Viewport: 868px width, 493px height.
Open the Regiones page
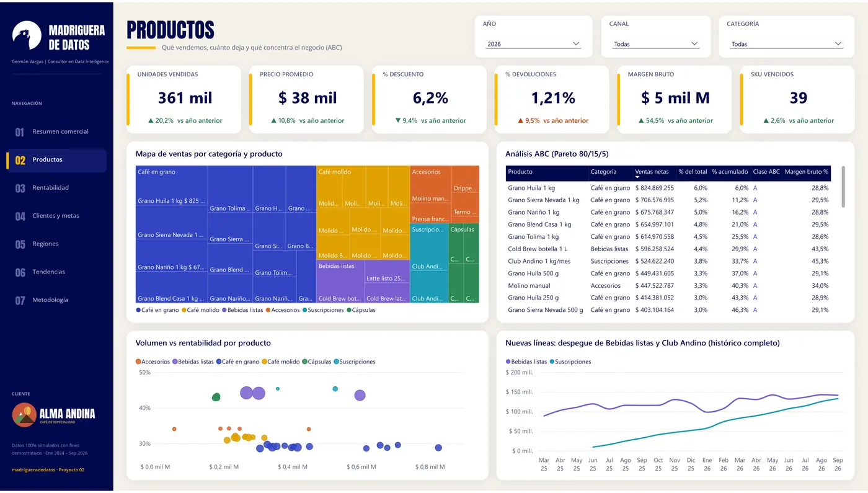[x=57, y=244]
